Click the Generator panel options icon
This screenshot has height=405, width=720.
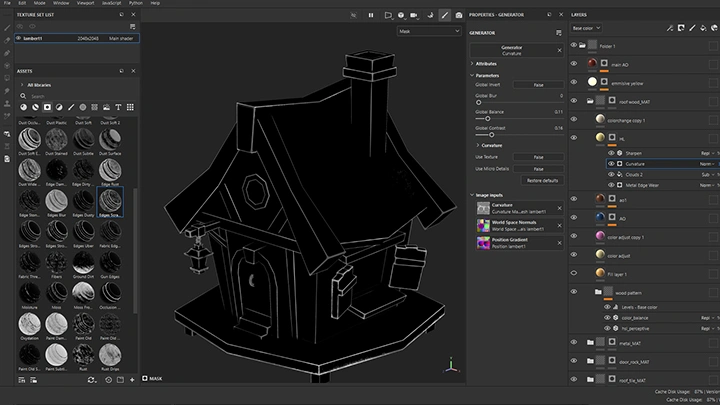557,33
